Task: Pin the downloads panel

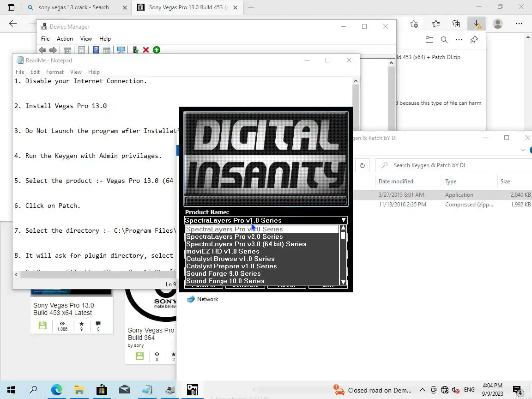Action: click(x=474, y=40)
